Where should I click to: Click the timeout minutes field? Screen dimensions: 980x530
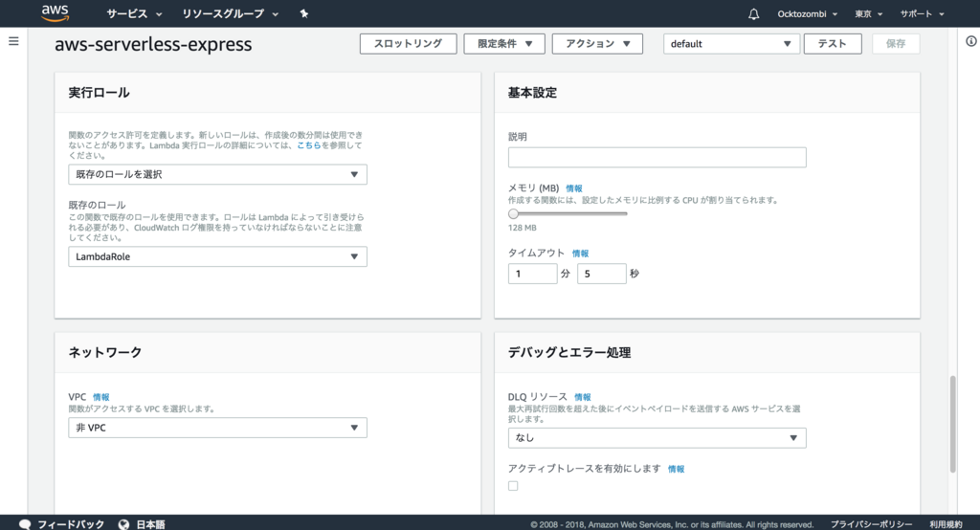(x=532, y=274)
